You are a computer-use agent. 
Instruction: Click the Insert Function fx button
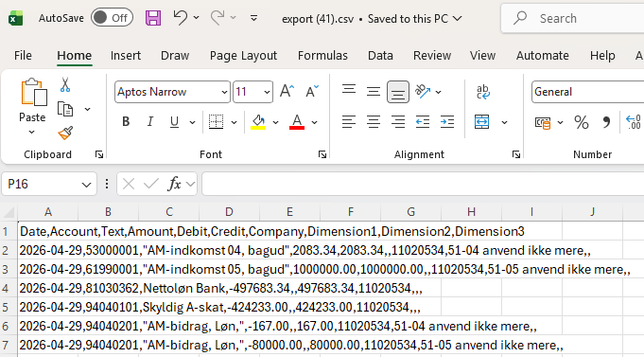coord(174,184)
